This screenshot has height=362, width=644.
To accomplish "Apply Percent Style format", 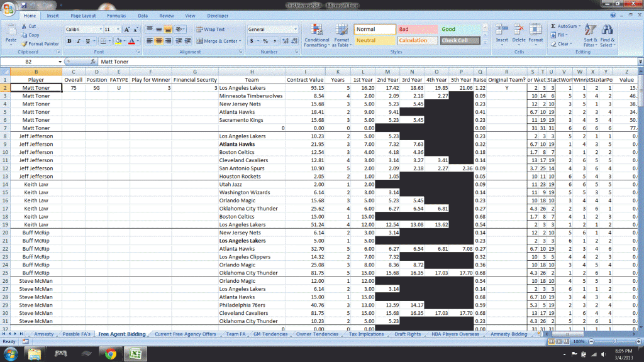I will 265,41.
